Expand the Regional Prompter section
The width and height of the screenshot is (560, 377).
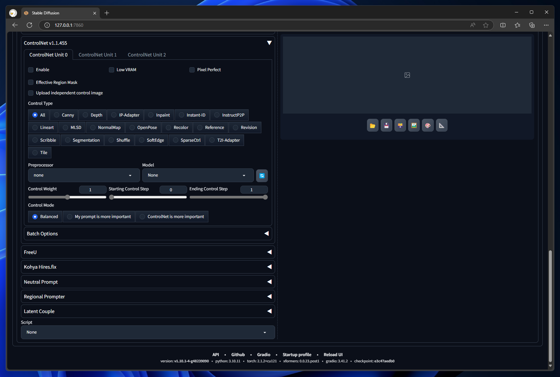[x=148, y=297]
